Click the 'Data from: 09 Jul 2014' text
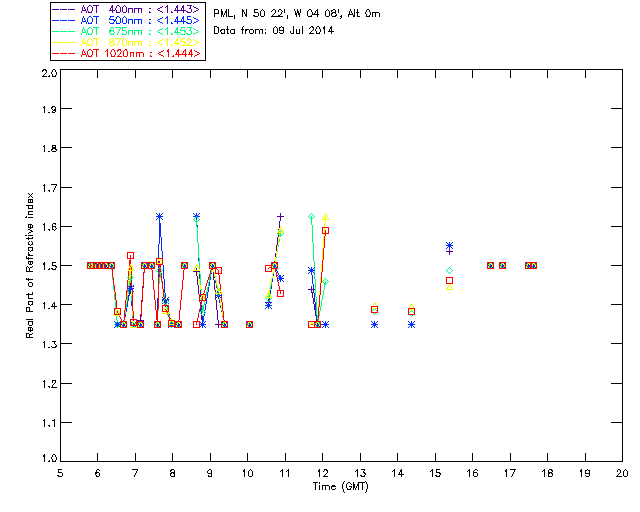Image resolution: width=640 pixels, height=512 pixels. tap(273, 30)
